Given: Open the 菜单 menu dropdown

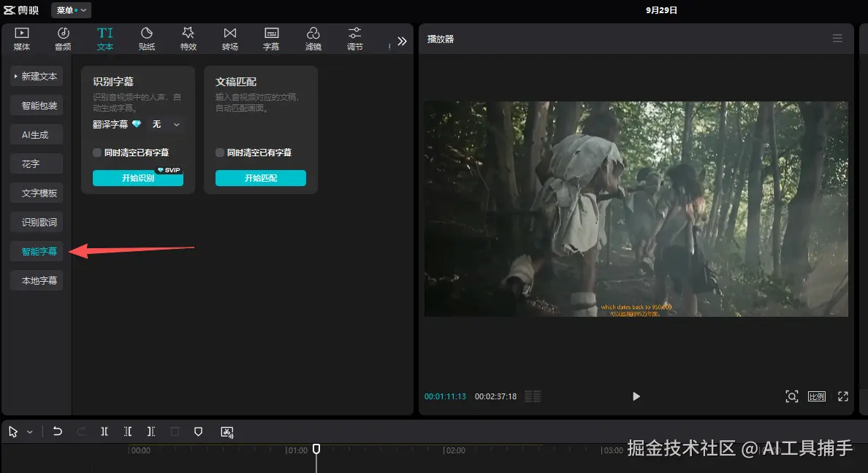Looking at the screenshot, I should pos(72,10).
